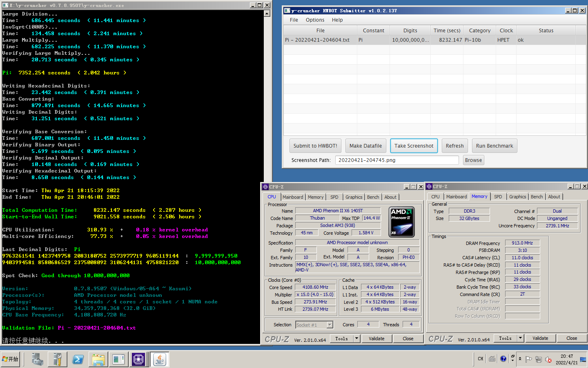Click the Take Screenshot button
This screenshot has width=588, height=368.
(x=414, y=146)
